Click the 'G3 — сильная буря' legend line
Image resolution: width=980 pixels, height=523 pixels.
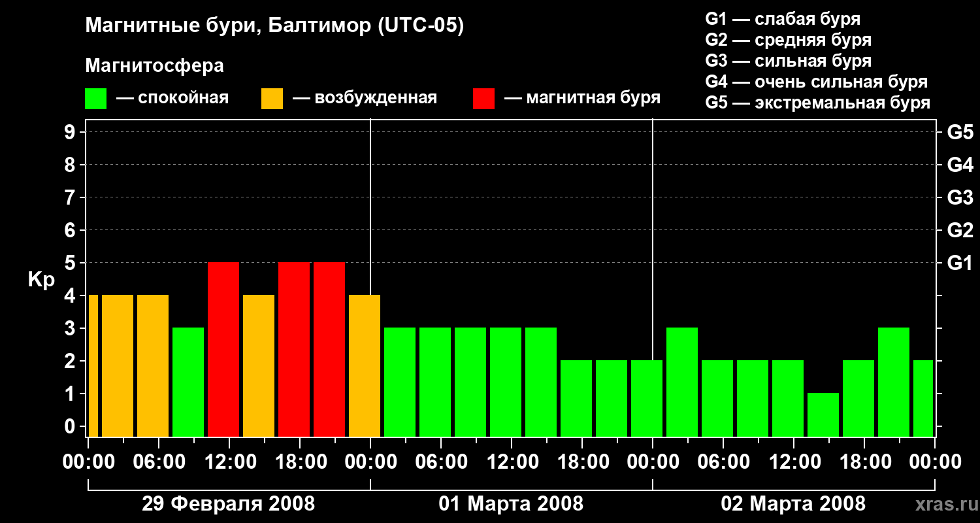pyautogui.click(x=788, y=61)
